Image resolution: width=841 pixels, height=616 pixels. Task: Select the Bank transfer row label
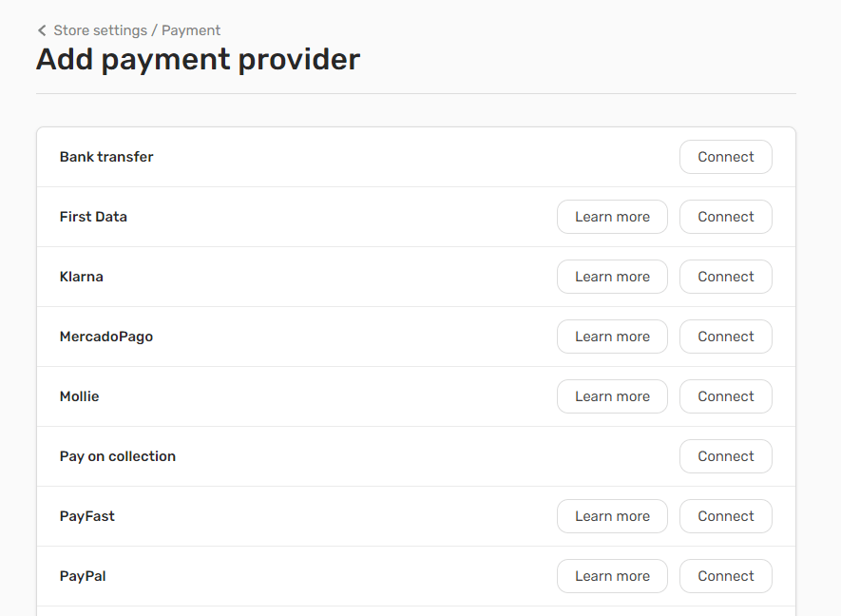106,156
